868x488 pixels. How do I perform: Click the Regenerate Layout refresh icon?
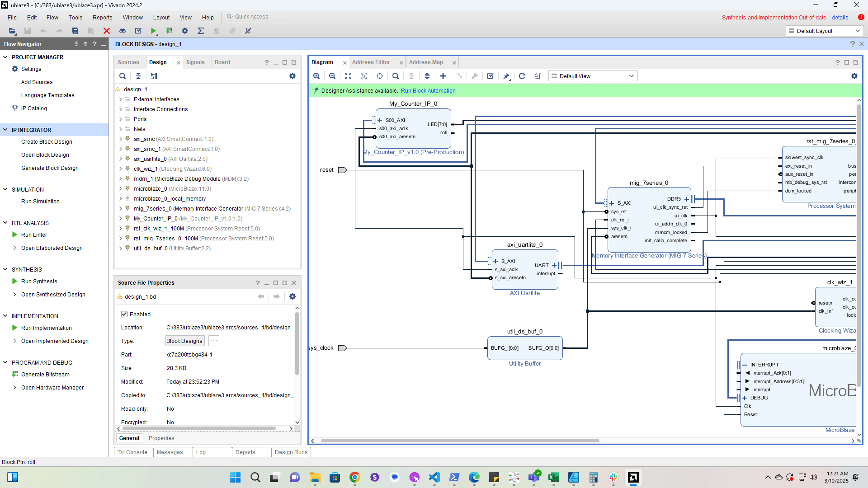click(522, 76)
